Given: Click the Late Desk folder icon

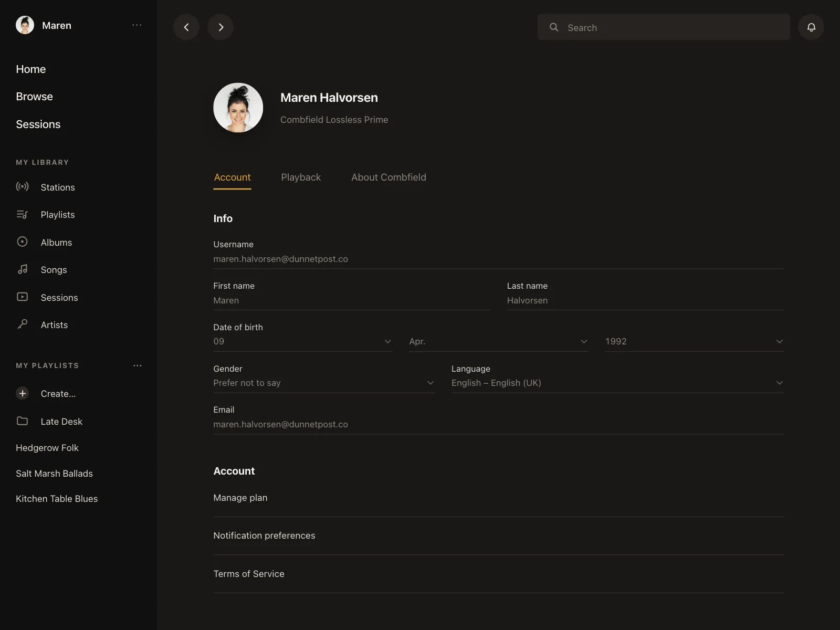Looking at the screenshot, I should coord(22,421).
